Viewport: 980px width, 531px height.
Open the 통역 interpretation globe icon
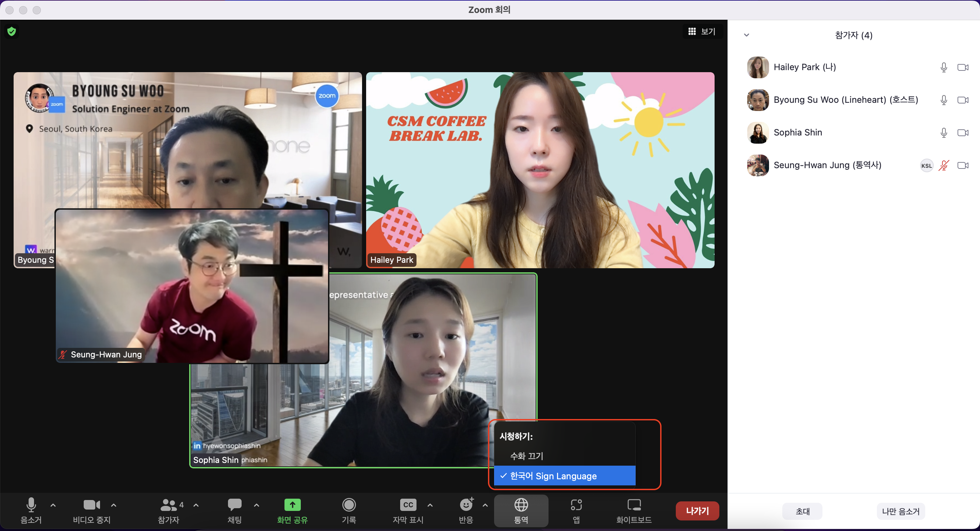pos(521,505)
